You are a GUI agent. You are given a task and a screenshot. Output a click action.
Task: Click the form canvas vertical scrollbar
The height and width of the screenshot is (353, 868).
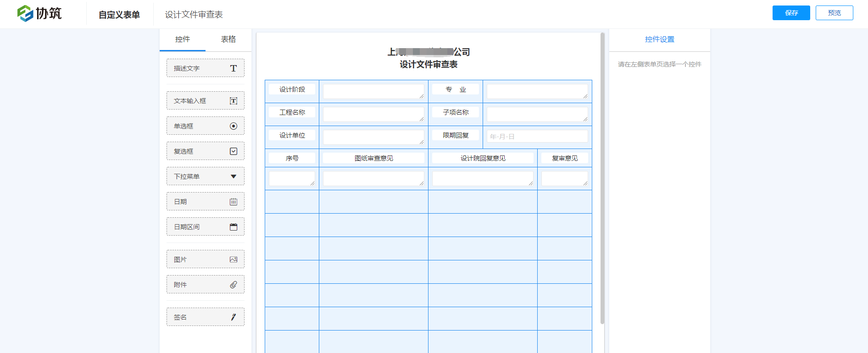[602, 179]
